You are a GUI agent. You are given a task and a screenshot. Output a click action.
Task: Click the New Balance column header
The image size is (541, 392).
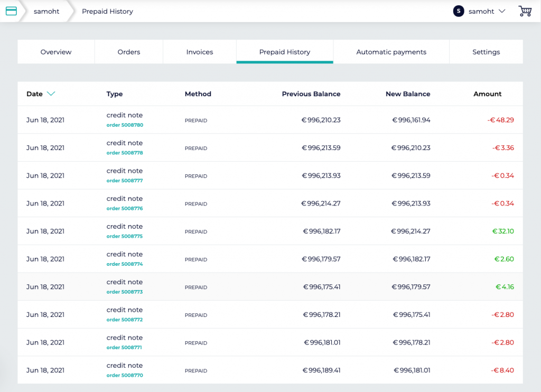(x=408, y=94)
